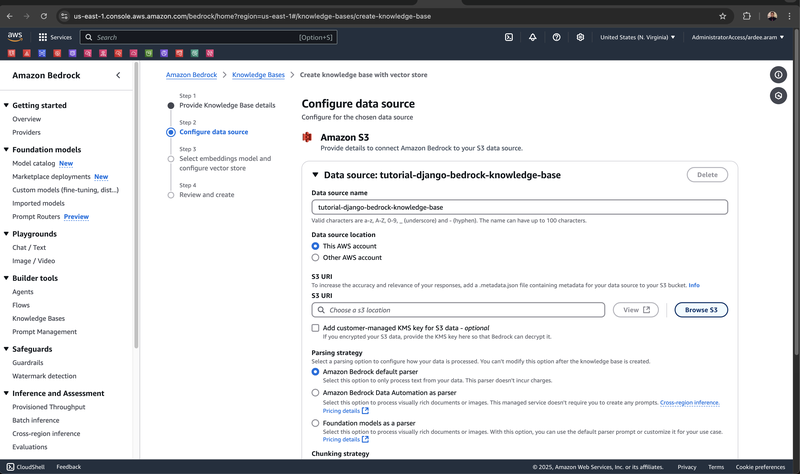Collapse the Amazon Bedrock side navigation
This screenshot has height=474, width=800.
click(x=118, y=75)
